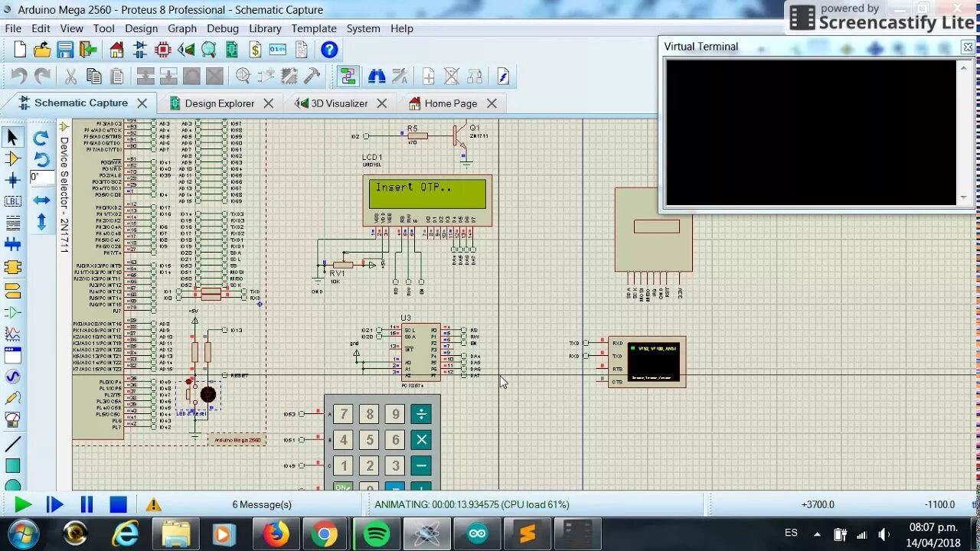Image resolution: width=980 pixels, height=551 pixels.
Task: Click the hammer Make Device icon
Action: [x=312, y=77]
